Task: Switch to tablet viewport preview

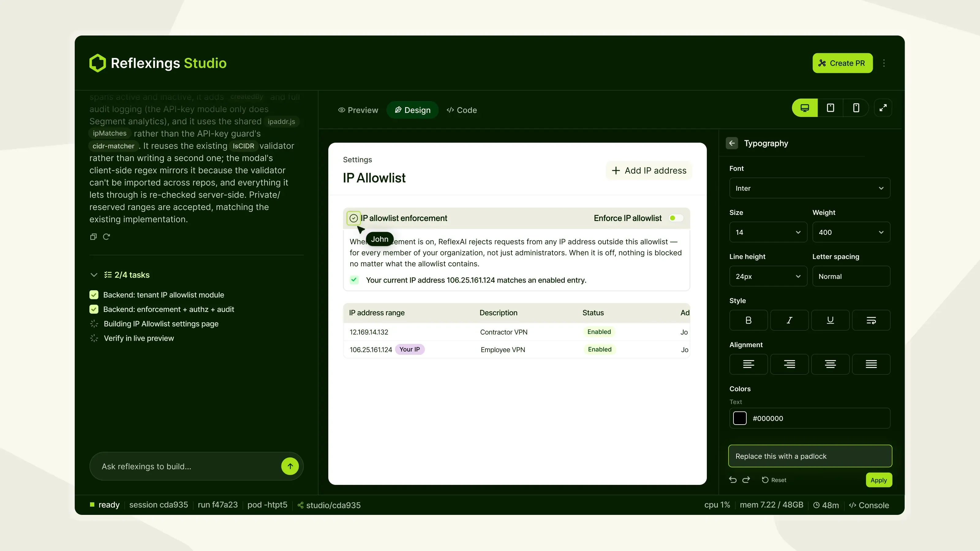Action: (x=831, y=108)
